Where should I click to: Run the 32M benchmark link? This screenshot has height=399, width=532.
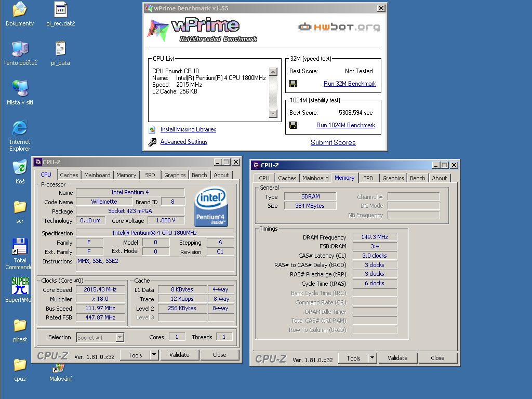[x=350, y=84]
